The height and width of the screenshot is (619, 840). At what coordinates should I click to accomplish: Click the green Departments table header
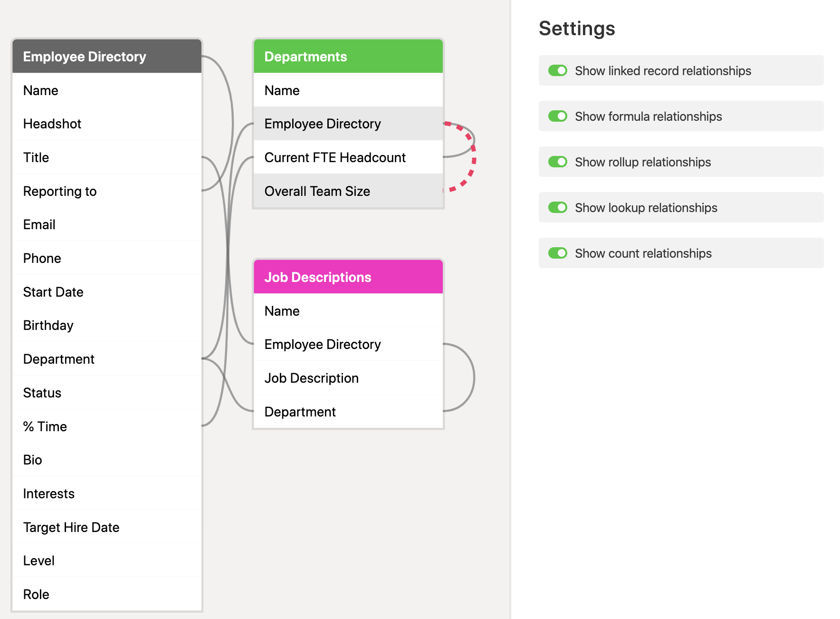pos(348,57)
